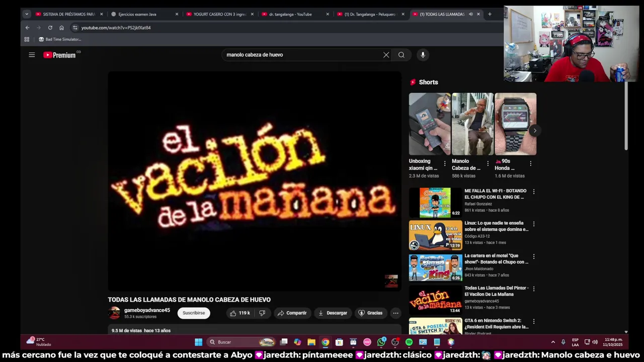Click the Compartir share button

coord(292,313)
